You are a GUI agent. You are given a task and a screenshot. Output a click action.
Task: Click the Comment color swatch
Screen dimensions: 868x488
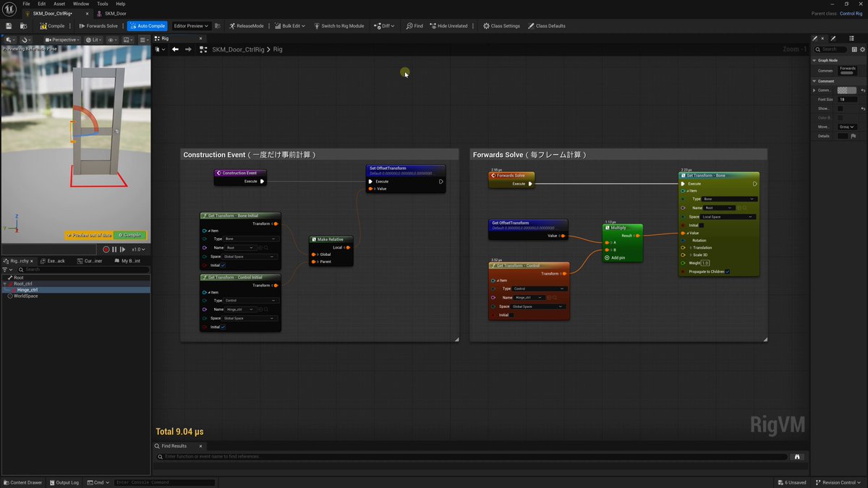coord(847,90)
